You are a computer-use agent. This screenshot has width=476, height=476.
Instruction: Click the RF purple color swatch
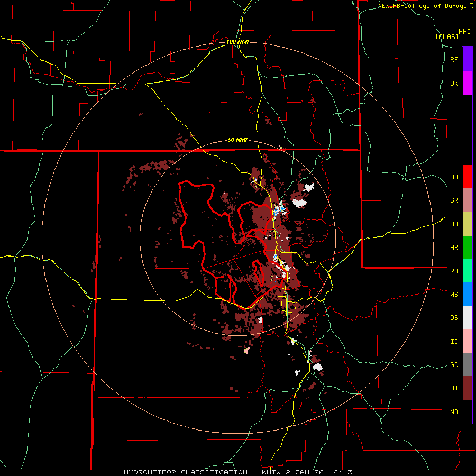coord(467,59)
